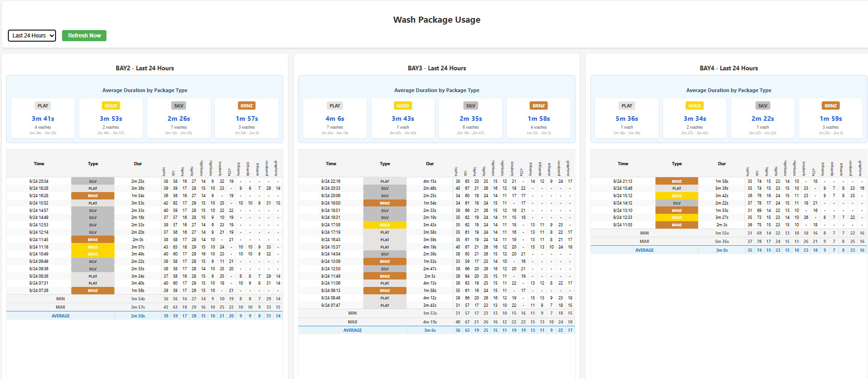
Task: Click the PLAT badge in BAY2 averages
Action: click(43, 106)
